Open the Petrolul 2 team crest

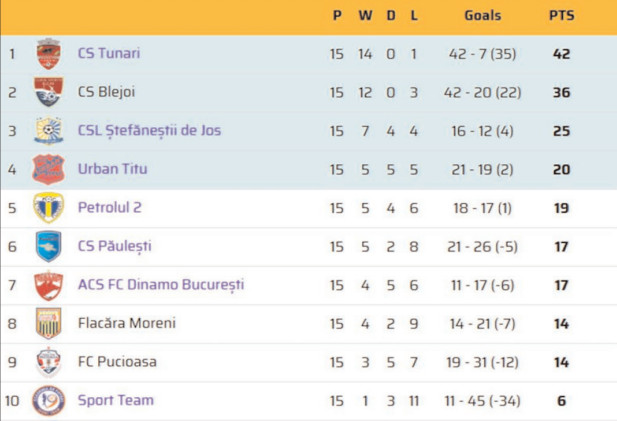click(x=48, y=208)
